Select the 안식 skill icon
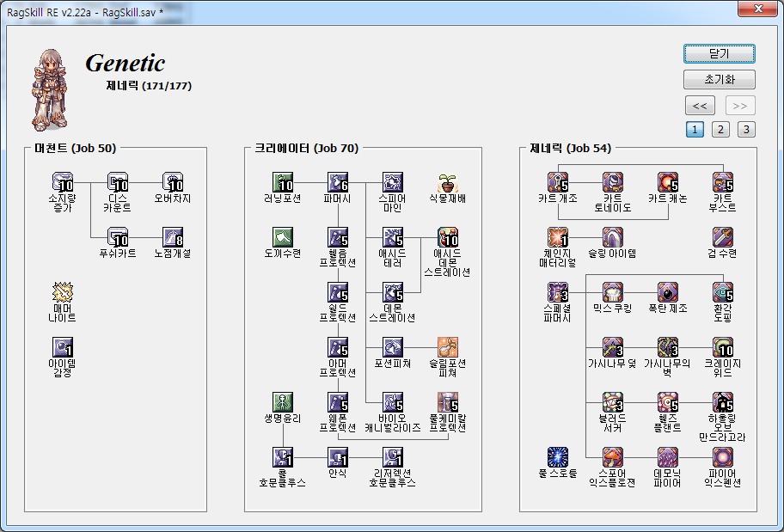The width and height of the screenshot is (784, 532). point(338,457)
